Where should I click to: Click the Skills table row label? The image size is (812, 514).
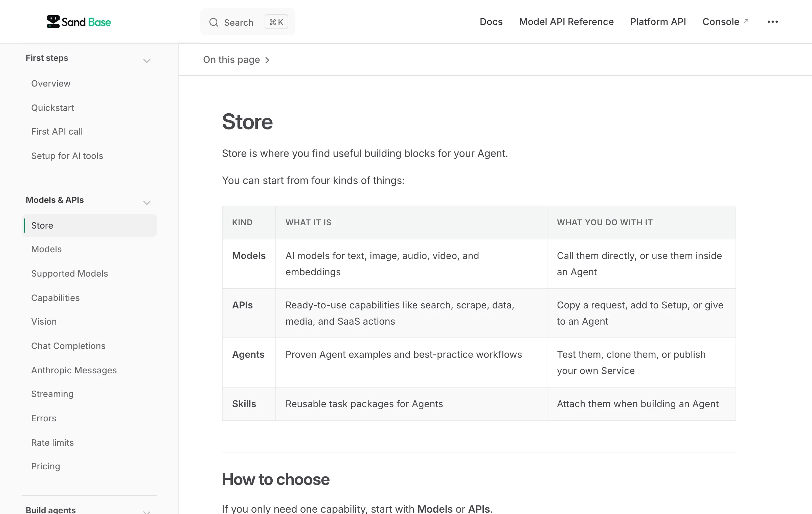click(x=244, y=404)
